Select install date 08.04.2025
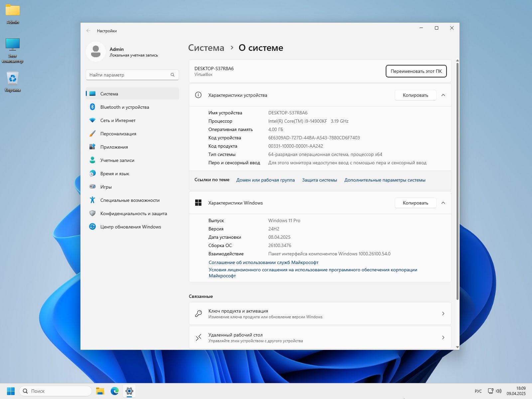The height and width of the screenshot is (399, 532). [x=279, y=237]
